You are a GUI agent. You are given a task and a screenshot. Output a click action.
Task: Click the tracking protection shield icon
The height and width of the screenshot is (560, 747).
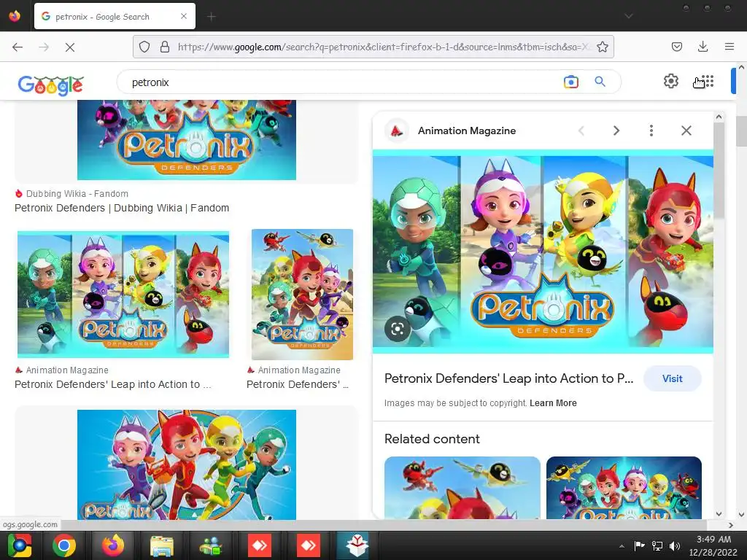[144, 47]
